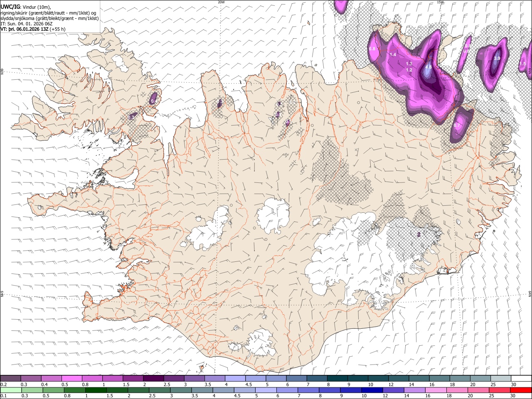Click the initial time 'IT: Sun. 04. 01. 2026 06Z'
The height and width of the screenshot is (399, 532).
tap(27, 24)
